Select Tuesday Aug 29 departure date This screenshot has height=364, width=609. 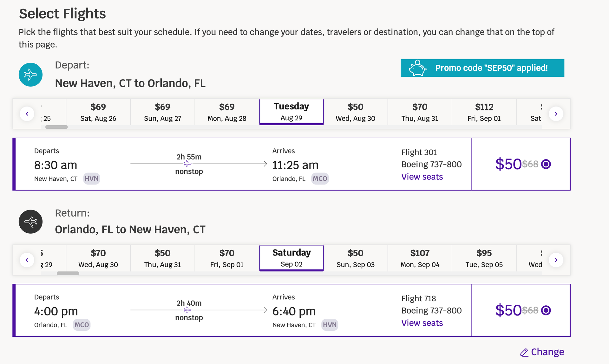291,112
